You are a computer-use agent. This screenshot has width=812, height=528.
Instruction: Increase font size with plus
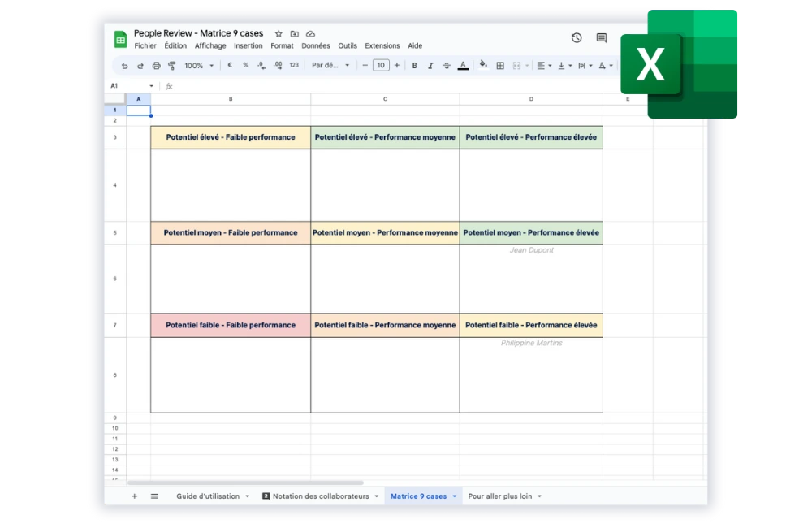point(397,65)
